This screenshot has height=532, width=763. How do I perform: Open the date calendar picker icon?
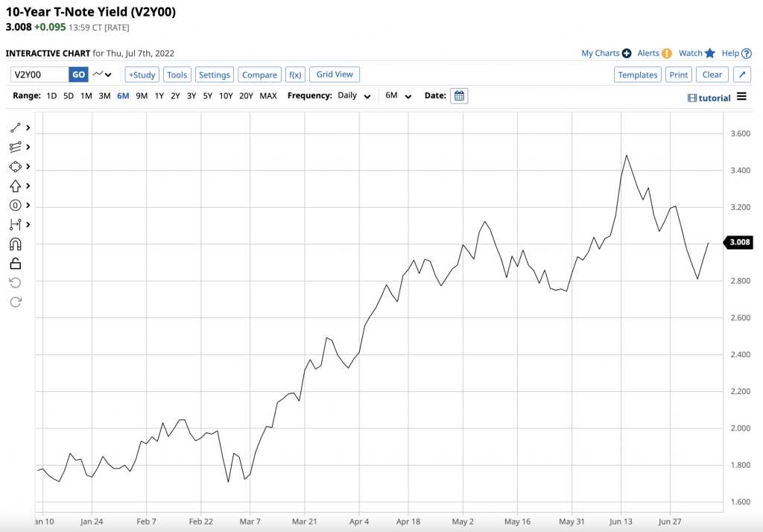tap(459, 96)
